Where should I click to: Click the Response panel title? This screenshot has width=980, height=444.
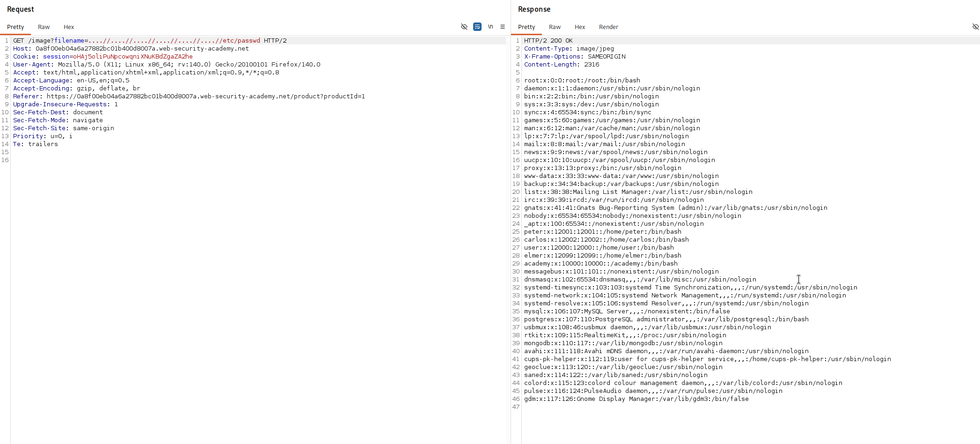tap(534, 9)
